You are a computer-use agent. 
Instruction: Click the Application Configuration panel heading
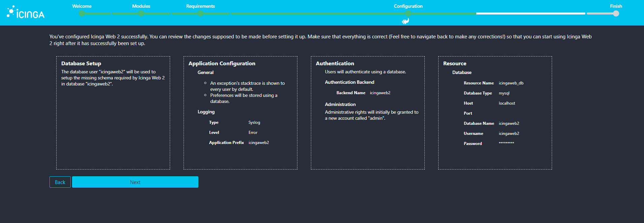[222, 63]
